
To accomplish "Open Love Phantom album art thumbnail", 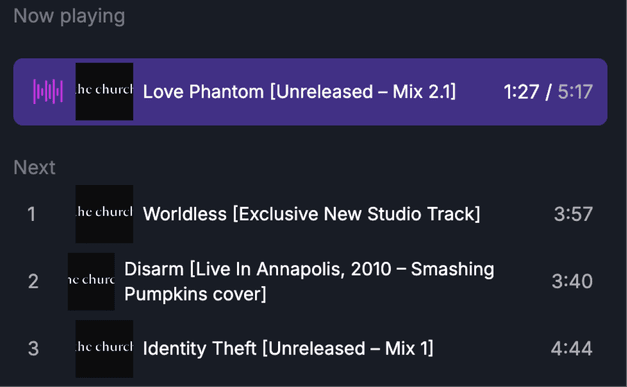I will (104, 92).
